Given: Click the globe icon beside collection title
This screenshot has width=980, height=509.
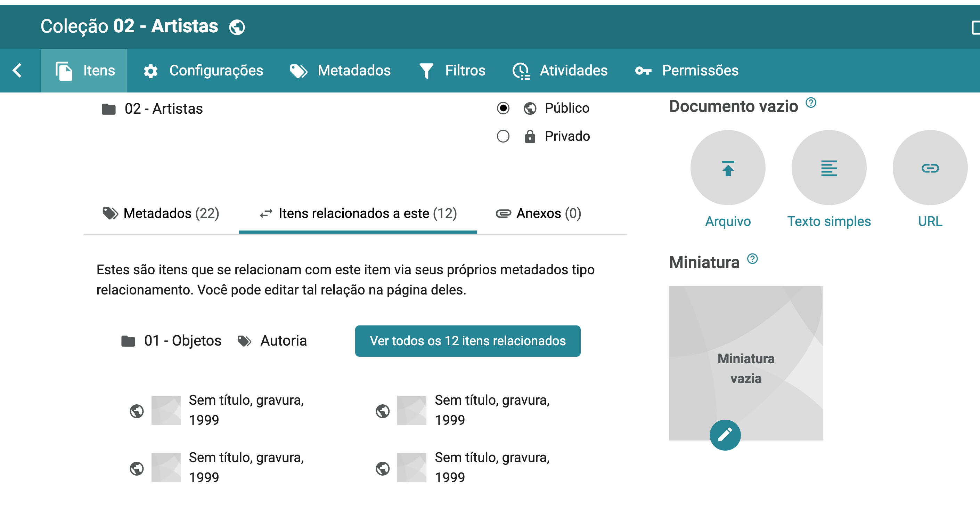Looking at the screenshot, I should [237, 27].
